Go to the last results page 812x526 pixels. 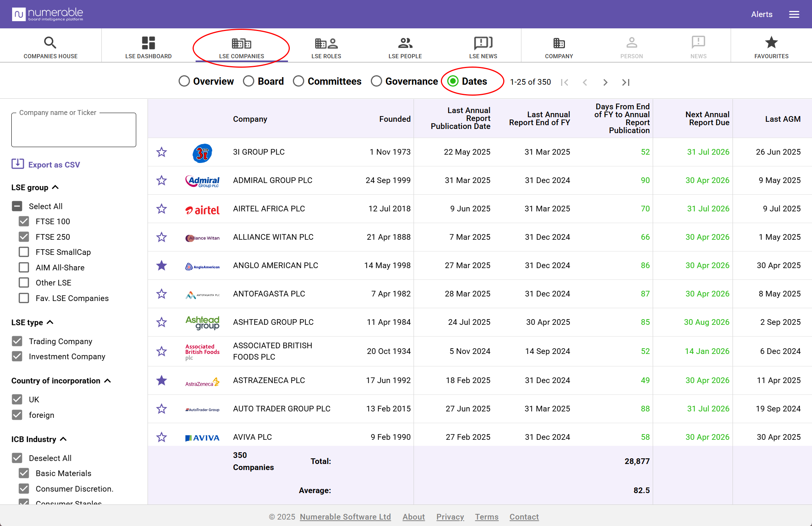626,82
